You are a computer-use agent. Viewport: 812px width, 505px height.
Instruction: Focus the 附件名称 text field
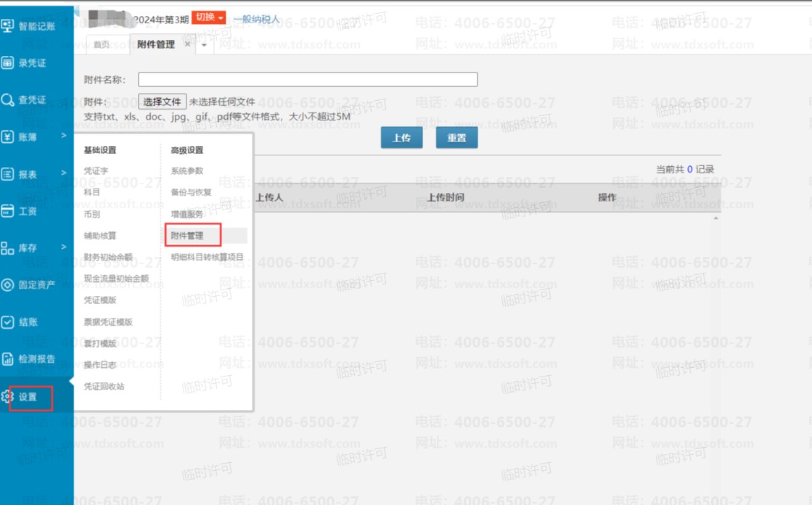(308, 80)
